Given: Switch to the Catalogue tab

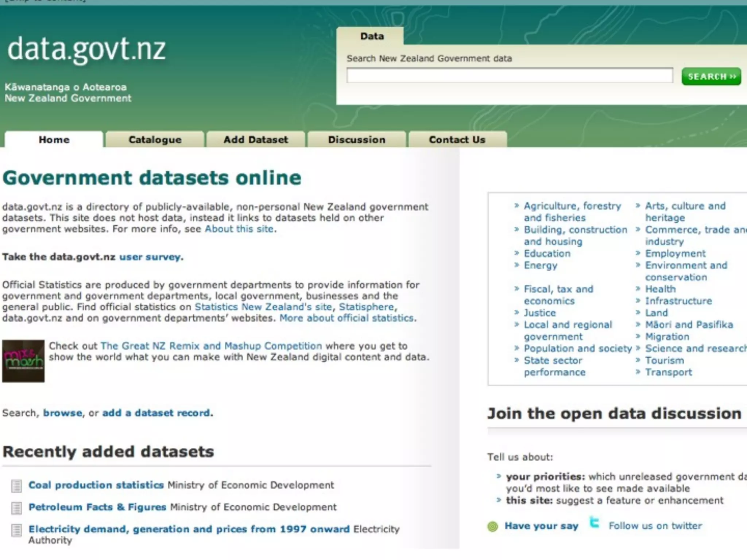Looking at the screenshot, I should (155, 140).
